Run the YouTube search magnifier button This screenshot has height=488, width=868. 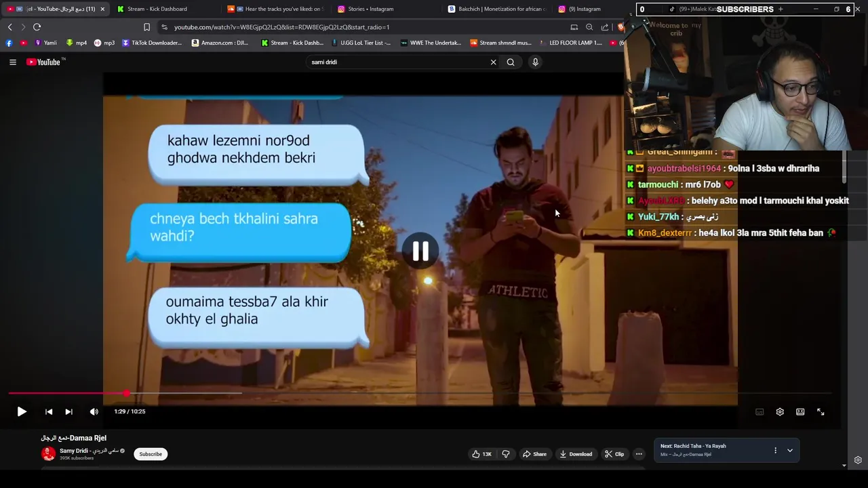point(511,62)
